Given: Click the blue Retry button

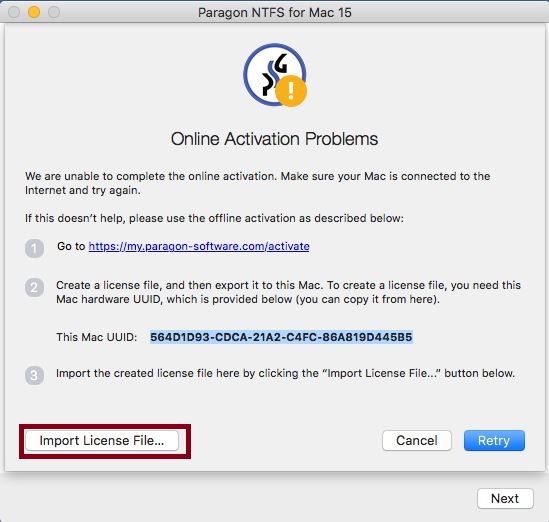Looking at the screenshot, I should 494,440.
